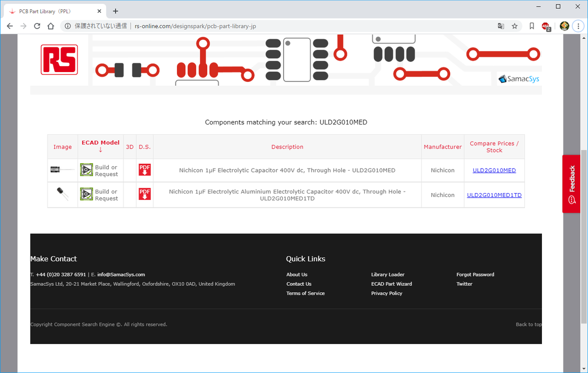Open the ECAD model icon for ULD2G010MED1TD
The width and height of the screenshot is (588, 373).
(86, 195)
